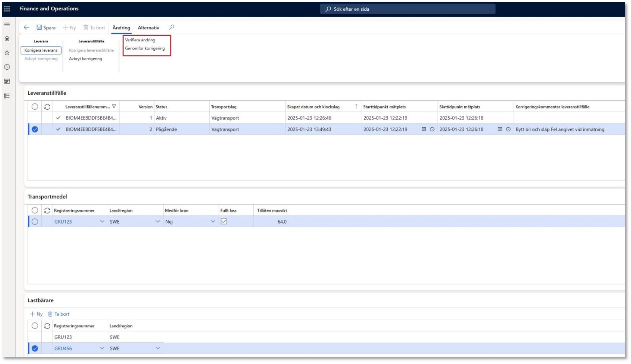Click Genomför korrigering

[145, 48]
